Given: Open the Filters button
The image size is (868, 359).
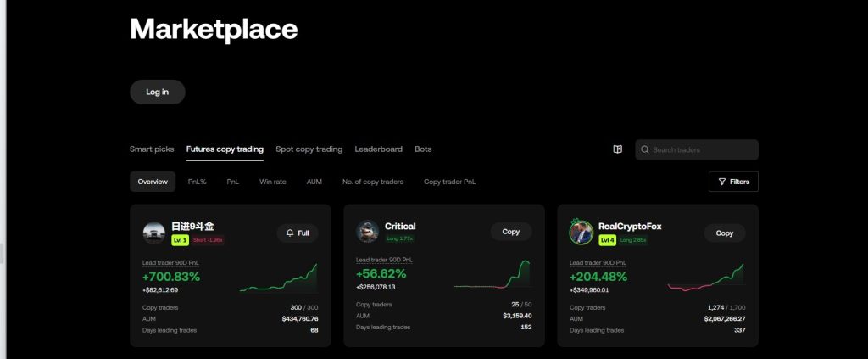Looking at the screenshot, I should tap(733, 182).
